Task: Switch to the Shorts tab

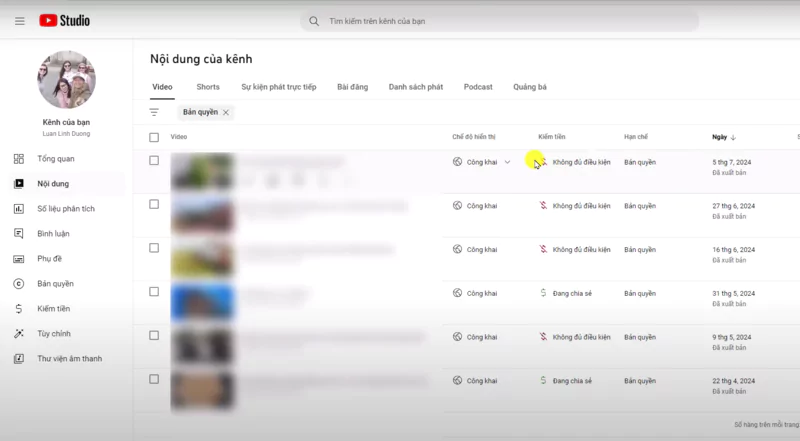Action: pos(208,87)
